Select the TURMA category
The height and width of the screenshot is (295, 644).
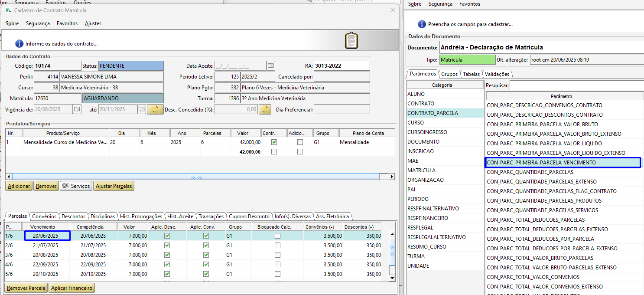tap(445, 256)
